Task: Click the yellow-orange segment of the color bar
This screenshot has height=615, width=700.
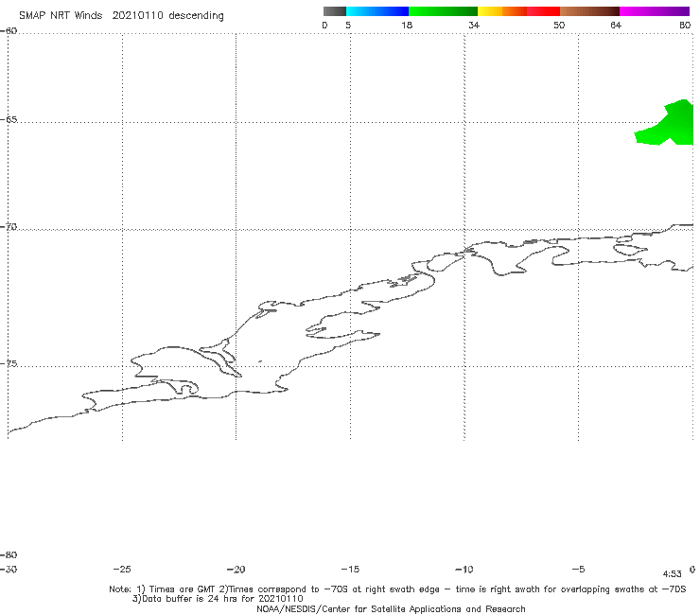Action: (x=502, y=11)
